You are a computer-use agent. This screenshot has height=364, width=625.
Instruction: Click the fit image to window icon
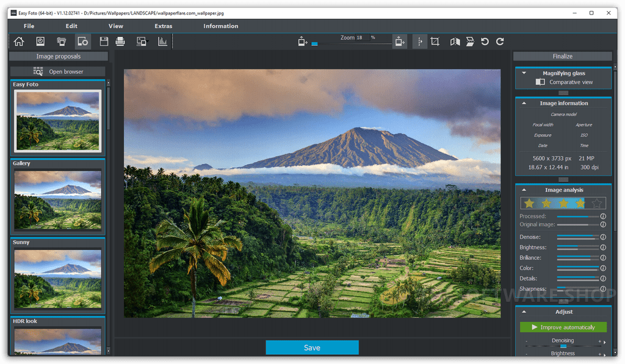(399, 41)
